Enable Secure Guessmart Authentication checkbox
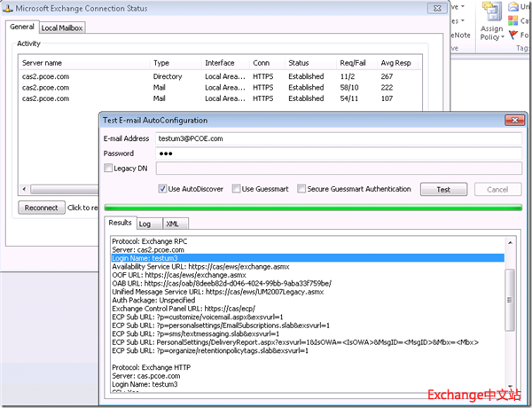This screenshot has height=408, width=532. pos(302,189)
